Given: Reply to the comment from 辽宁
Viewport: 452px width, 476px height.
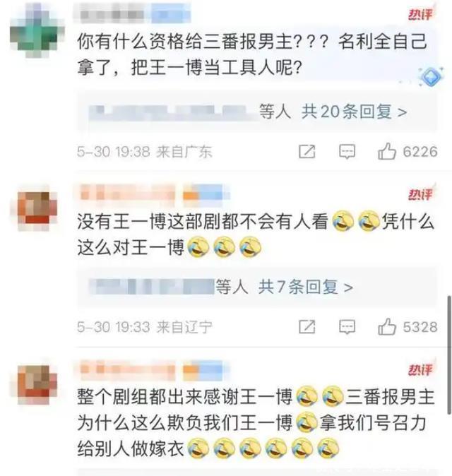Looking at the screenshot, I should click(347, 327).
